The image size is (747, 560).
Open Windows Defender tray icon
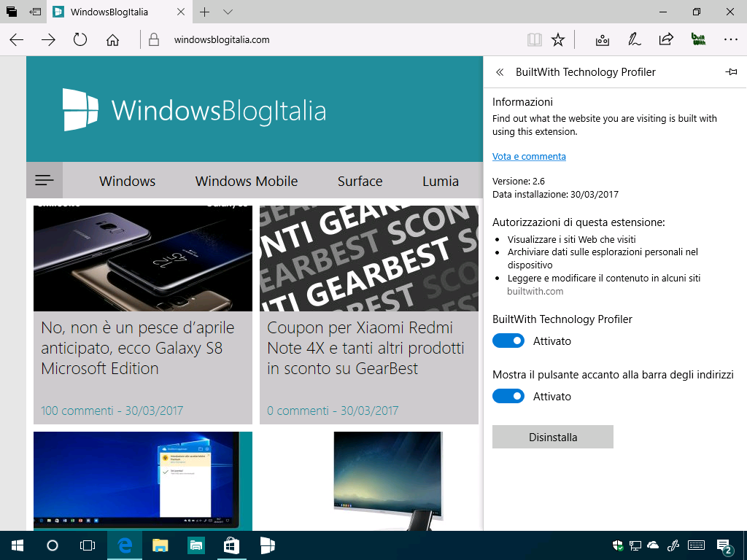coord(618,545)
